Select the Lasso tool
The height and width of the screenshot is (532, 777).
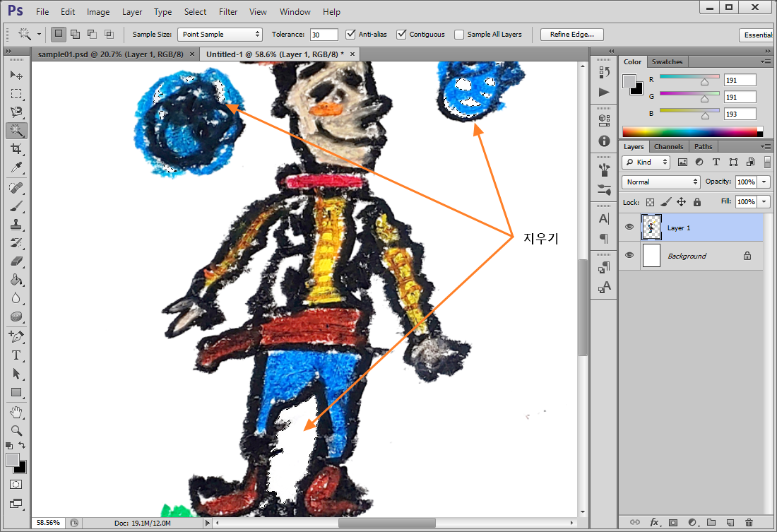(x=16, y=112)
